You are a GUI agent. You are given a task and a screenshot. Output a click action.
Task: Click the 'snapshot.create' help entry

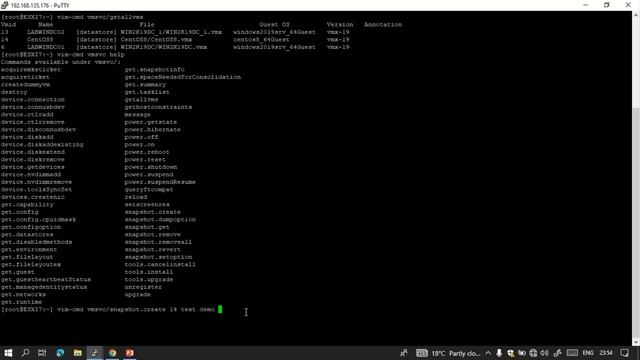point(152,212)
